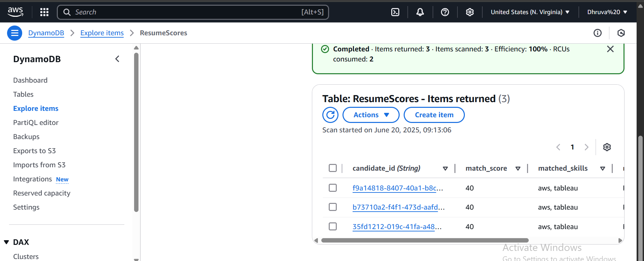This screenshot has height=261, width=644.
Task: Select the row b73710a2-f4f1-473d-aafd
Action: coord(333,207)
